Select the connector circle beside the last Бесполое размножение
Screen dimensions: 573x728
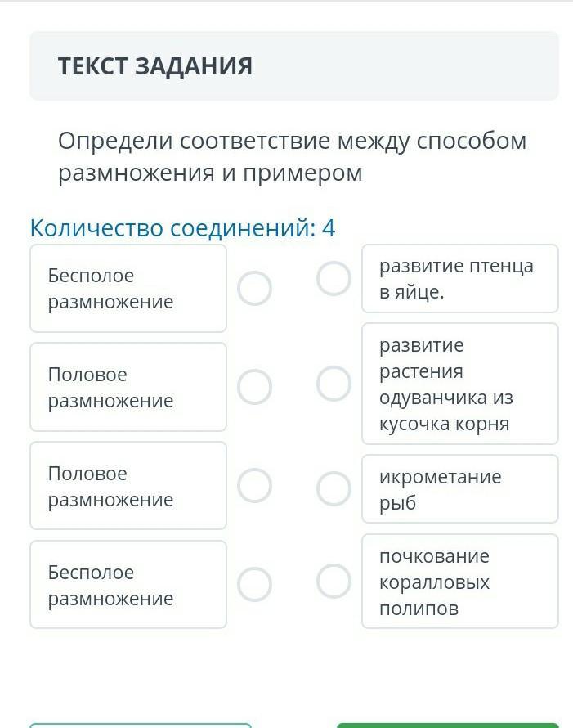[254, 585]
